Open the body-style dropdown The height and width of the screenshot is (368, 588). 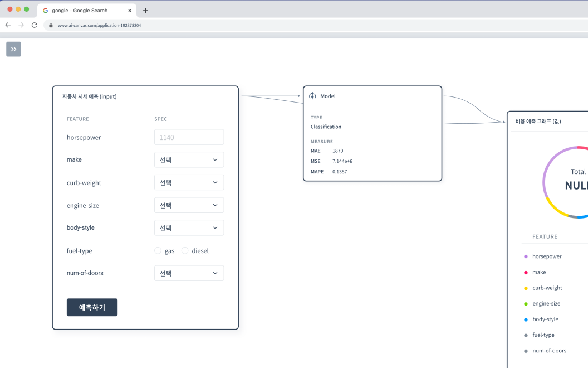point(189,228)
